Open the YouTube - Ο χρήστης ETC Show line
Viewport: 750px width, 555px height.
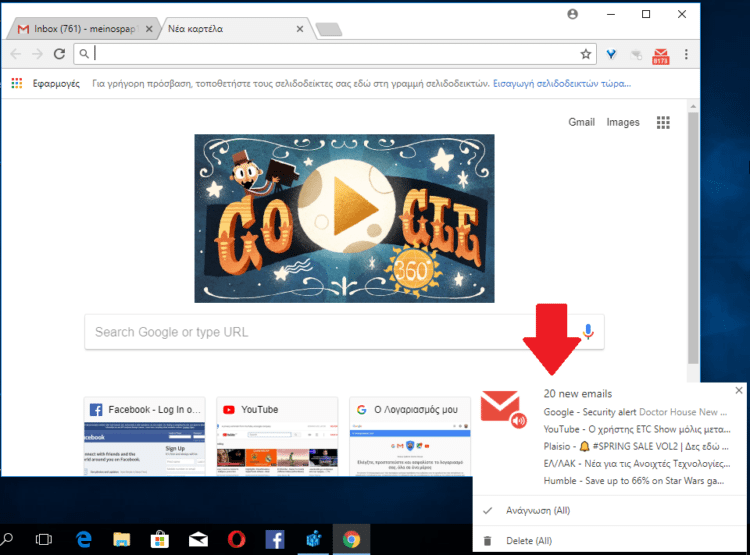coord(637,429)
